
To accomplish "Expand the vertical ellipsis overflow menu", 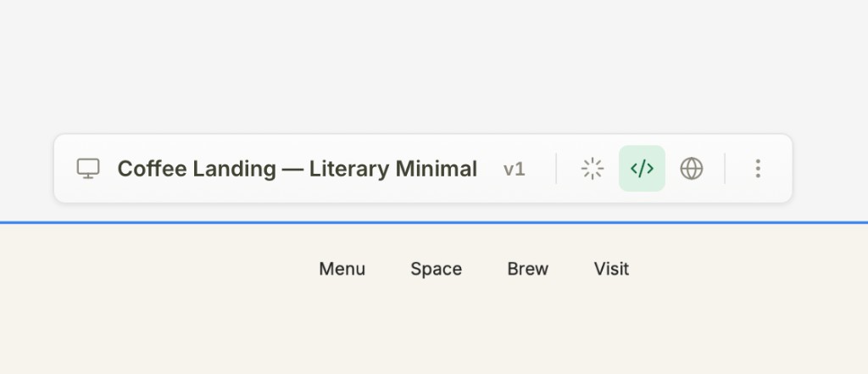I will click(759, 169).
